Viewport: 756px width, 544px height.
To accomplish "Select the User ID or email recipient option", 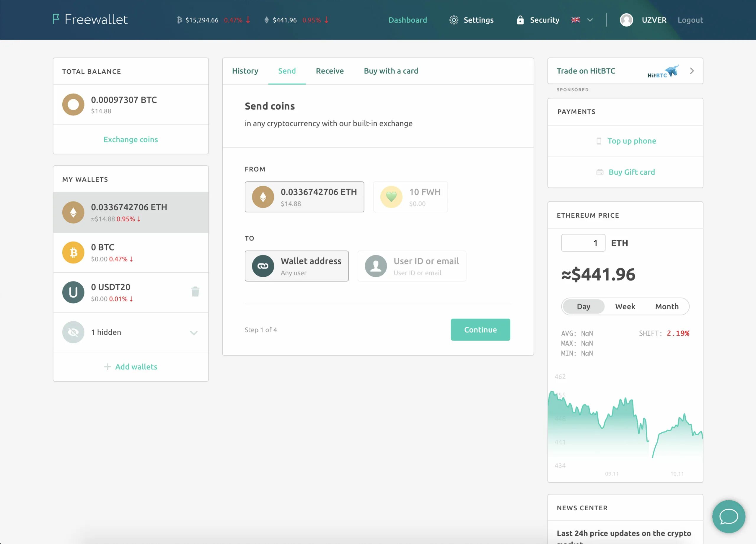I will tap(412, 266).
